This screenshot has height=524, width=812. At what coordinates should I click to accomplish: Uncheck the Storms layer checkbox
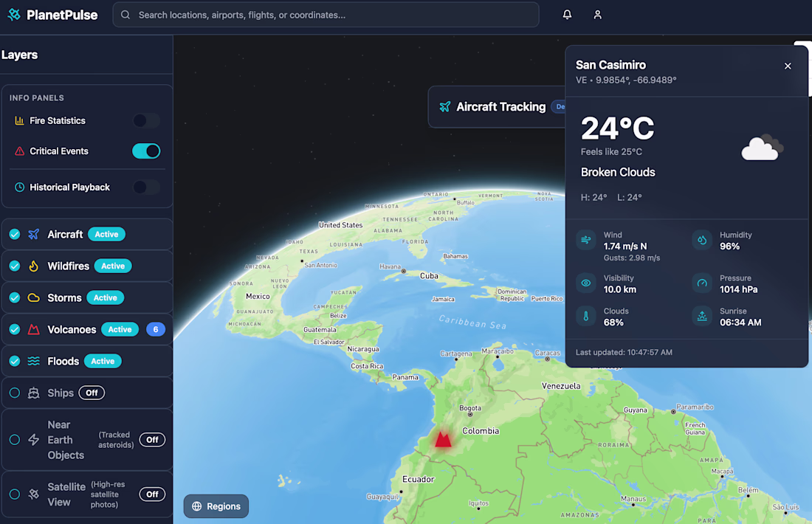tap(15, 297)
